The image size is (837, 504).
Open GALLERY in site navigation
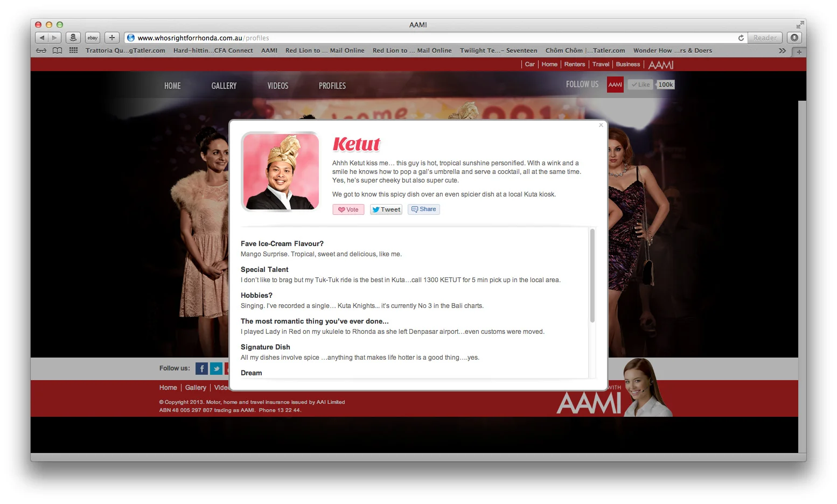[224, 86]
